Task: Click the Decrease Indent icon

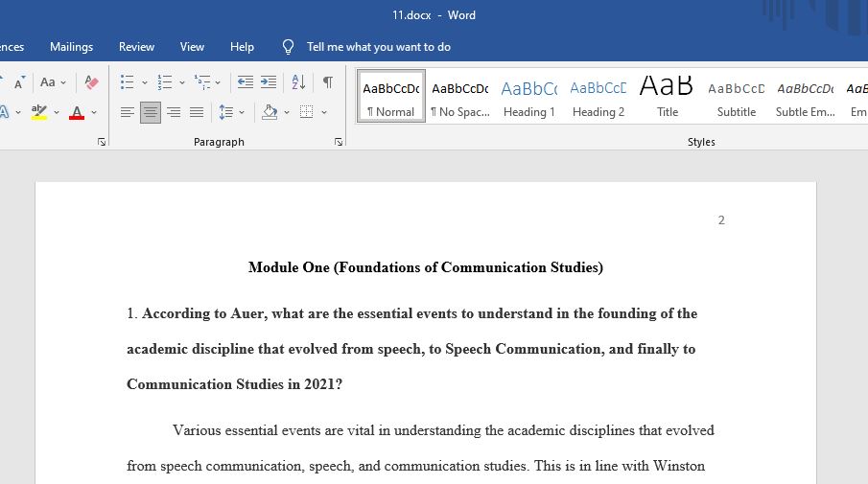Action: coord(246,82)
